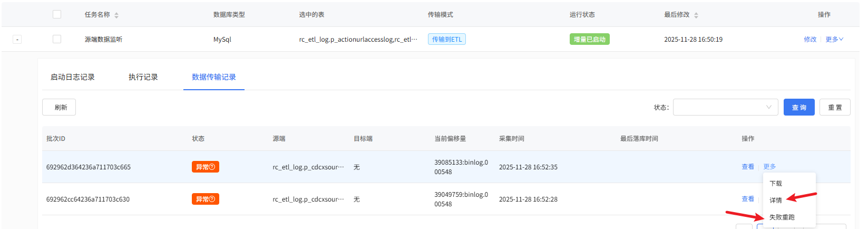Click offset value 39049759:binlog.000548

[461, 199]
